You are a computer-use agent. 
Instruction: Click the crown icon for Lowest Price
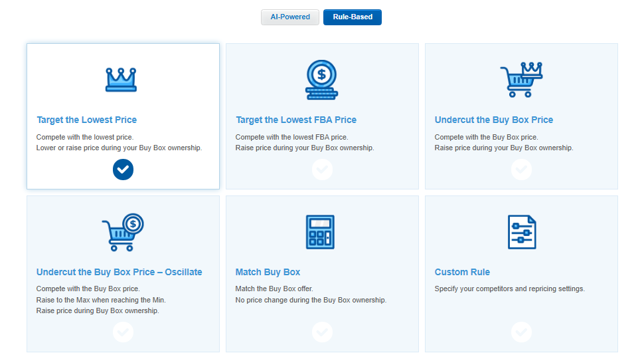(x=121, y=80)
